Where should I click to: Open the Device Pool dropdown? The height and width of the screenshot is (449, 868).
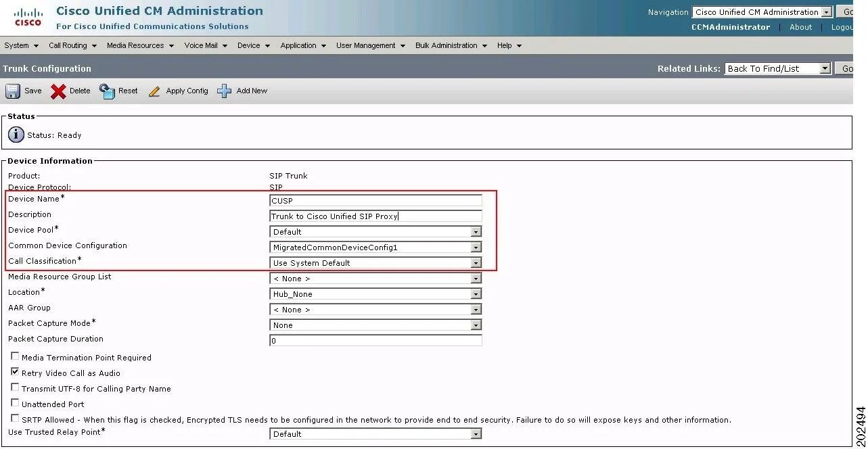375,231
